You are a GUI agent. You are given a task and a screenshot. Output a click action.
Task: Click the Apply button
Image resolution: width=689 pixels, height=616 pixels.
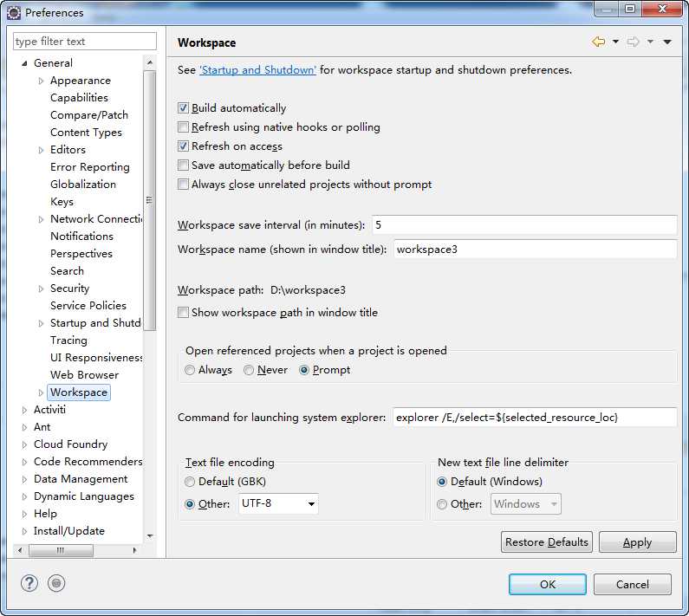pyautogui.click(x=638, y=541)
